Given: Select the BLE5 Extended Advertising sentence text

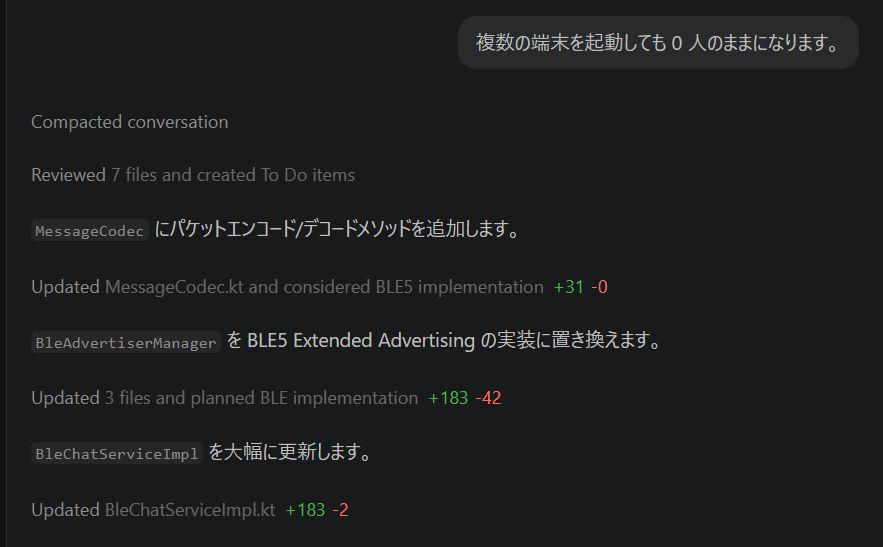Looking at the screenshot, I should [x=445, y=341].
